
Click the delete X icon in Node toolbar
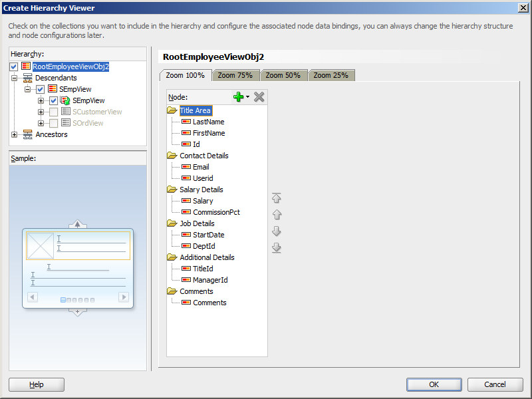pos(259,97)
